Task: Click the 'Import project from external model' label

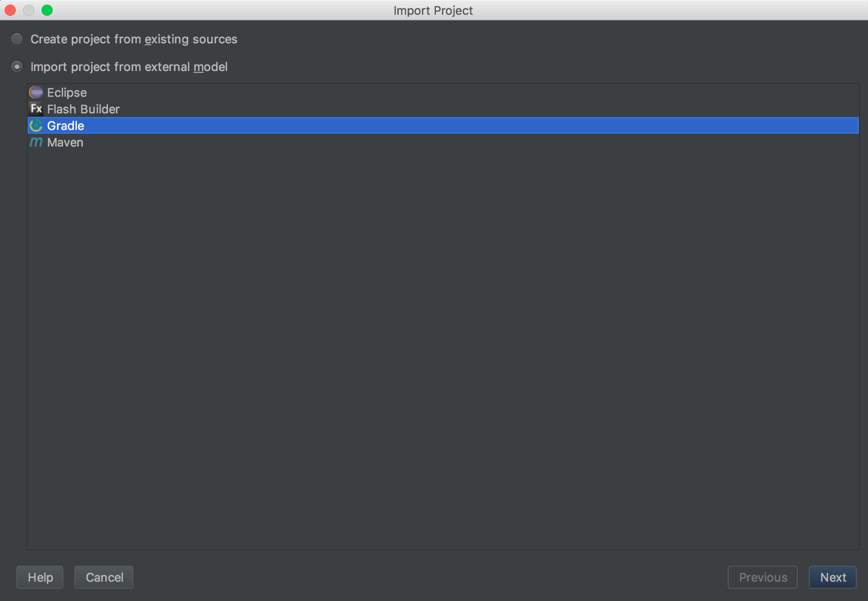Action: coord(129,67)
